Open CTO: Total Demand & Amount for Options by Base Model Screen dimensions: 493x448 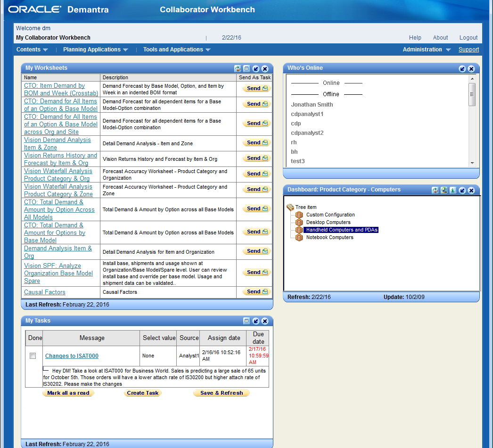click(54, 233)
